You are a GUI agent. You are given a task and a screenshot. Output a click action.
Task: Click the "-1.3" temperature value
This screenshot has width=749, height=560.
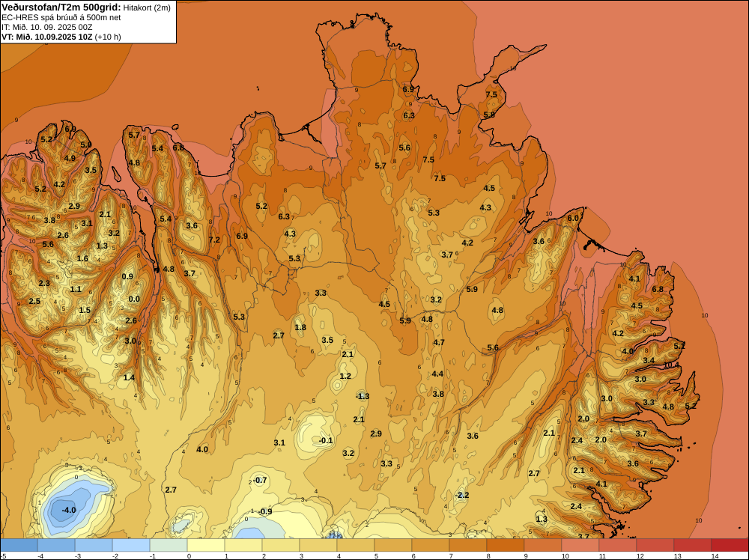tap(363, 396)
